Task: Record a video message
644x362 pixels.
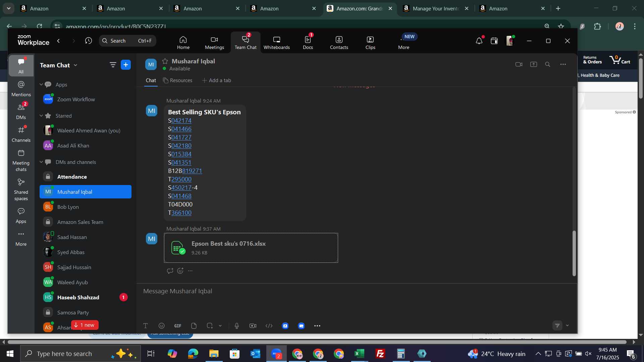Action: point(253,326)
